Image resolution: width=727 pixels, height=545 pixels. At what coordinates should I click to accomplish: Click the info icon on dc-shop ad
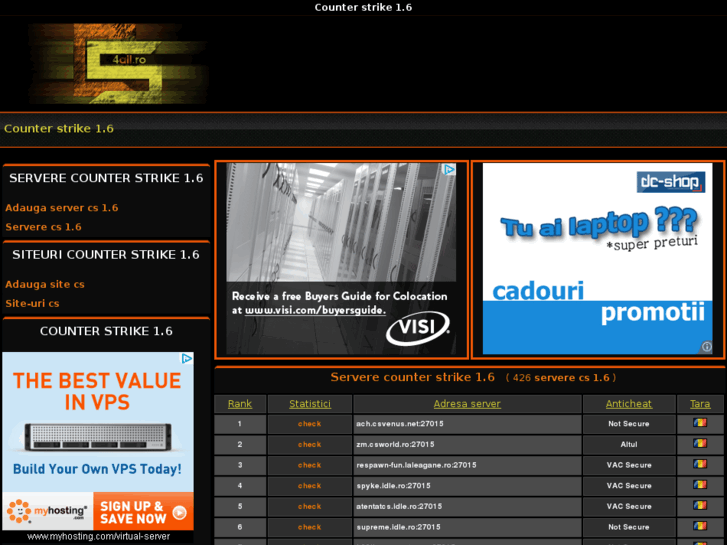[x=706, y=346]
